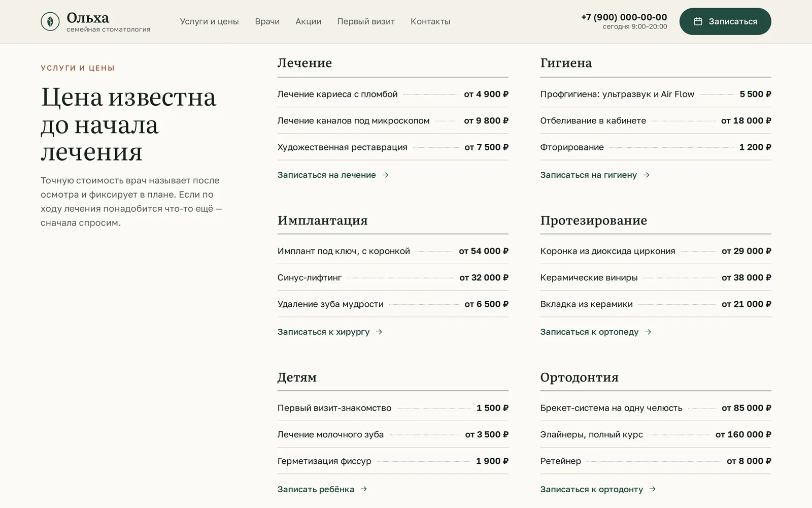
Task: Go to the Акции page
Action: point(309,21)
